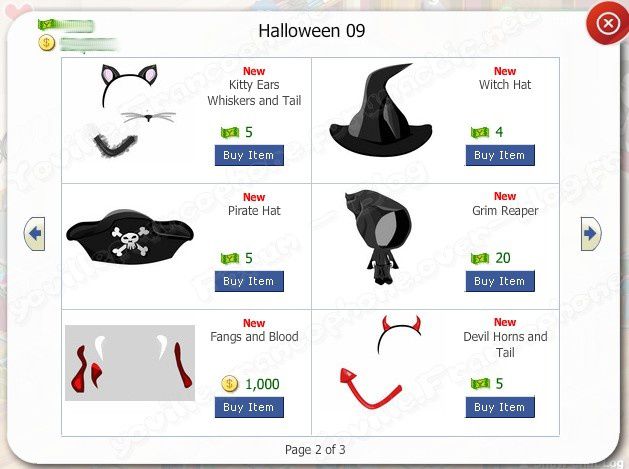Buy the Pirate Hat item

coord(249,281)
